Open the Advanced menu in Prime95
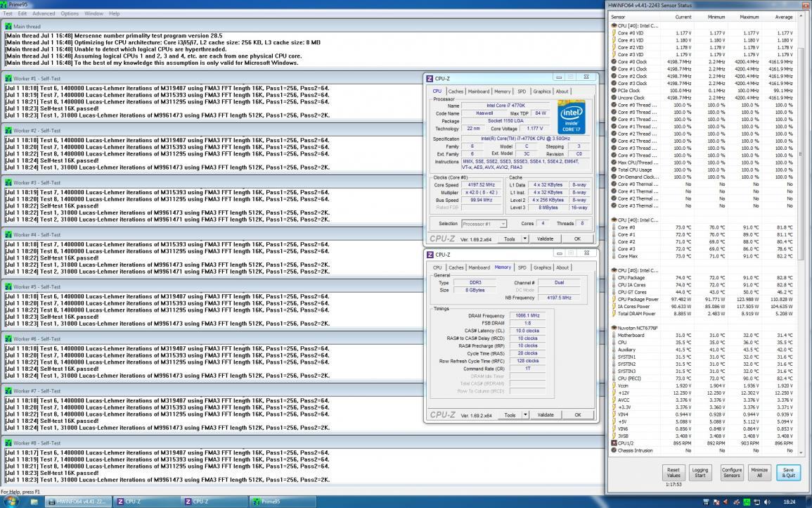Image resolution: width=812 pixels, height=508 pixels. (44, 13)
